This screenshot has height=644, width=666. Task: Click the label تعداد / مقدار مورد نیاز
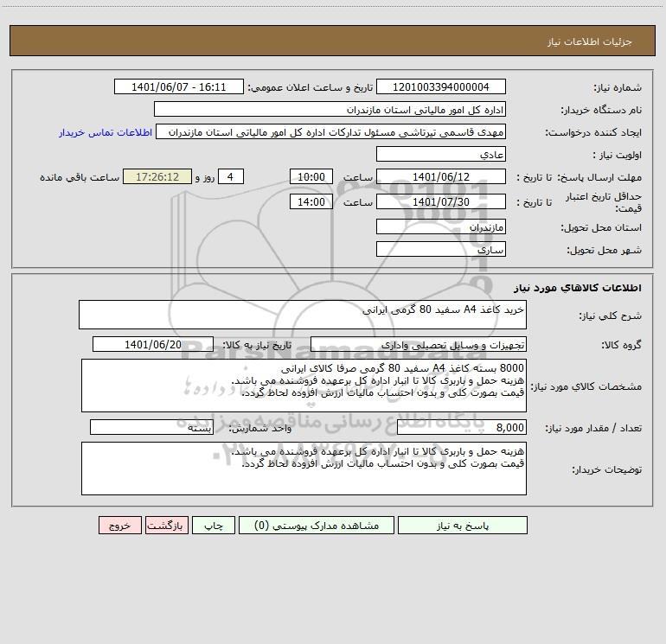[593, 429]
